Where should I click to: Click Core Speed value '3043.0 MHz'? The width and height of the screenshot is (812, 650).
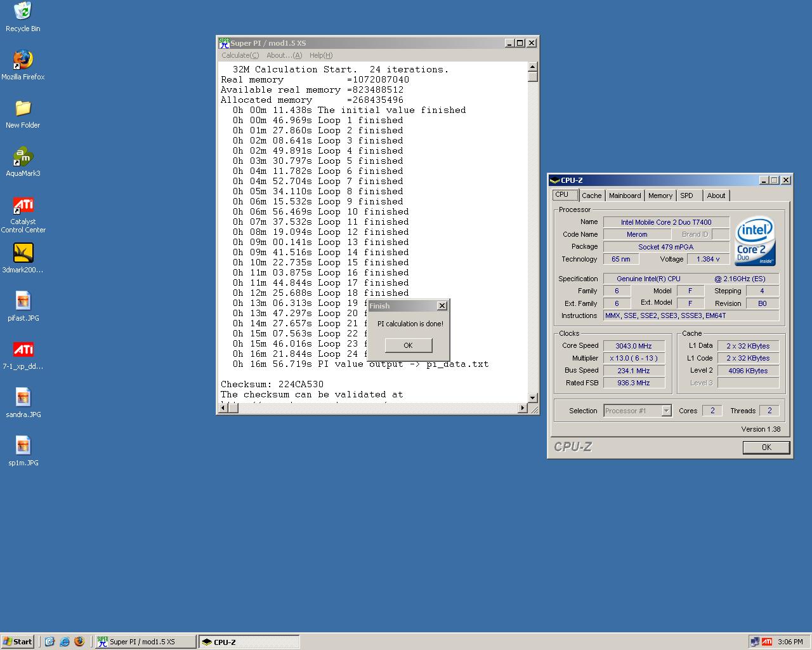coord(633,346)
